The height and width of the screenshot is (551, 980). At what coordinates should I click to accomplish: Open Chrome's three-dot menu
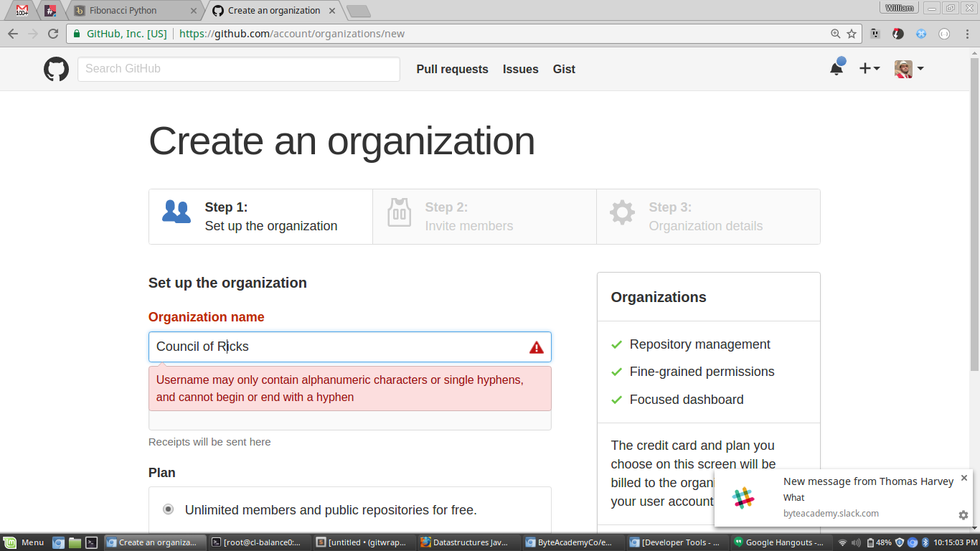[x=966, y=34]
